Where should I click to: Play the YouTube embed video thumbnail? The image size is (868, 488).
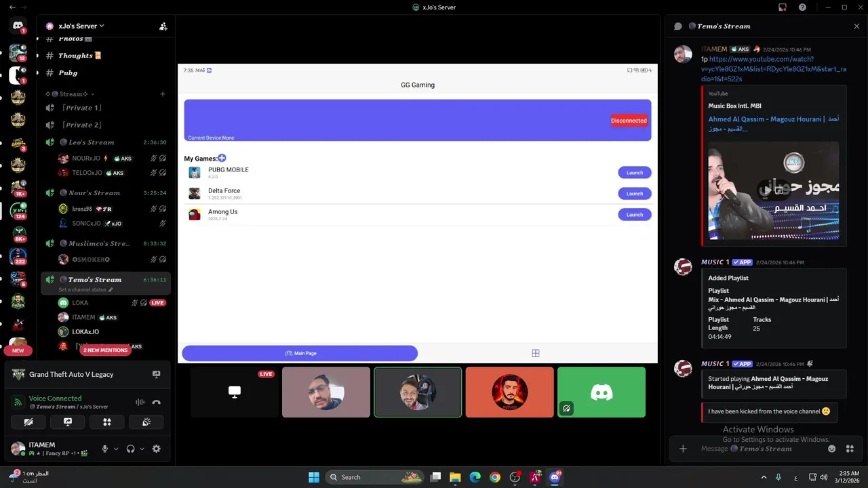point(774,190)
